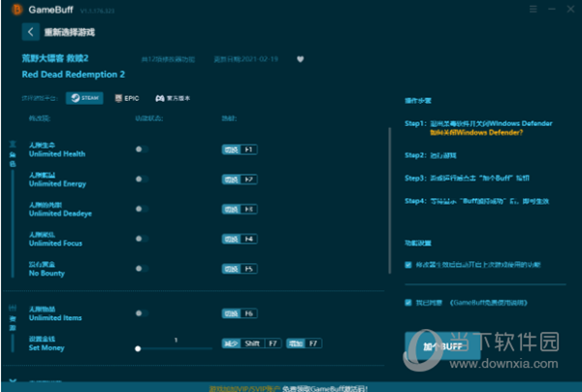Click the F5 hotkey button for No Bounty
Screen dimensions: 582x392
coord(240,269)
